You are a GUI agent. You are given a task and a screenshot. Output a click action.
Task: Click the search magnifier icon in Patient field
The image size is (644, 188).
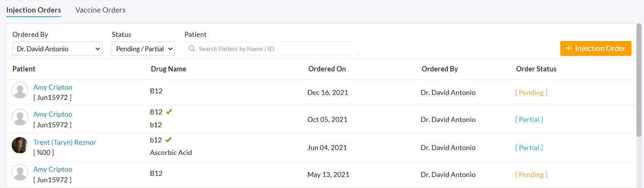[x=192, y=49]
